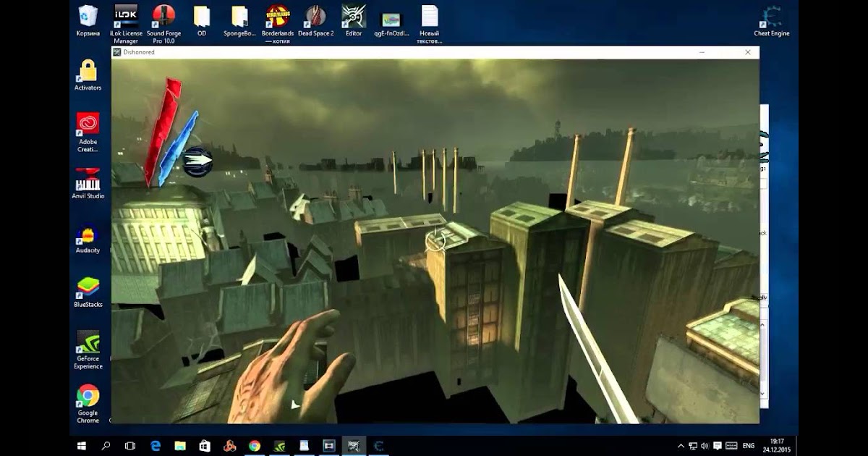Open taskbar search magnifier

106,446
